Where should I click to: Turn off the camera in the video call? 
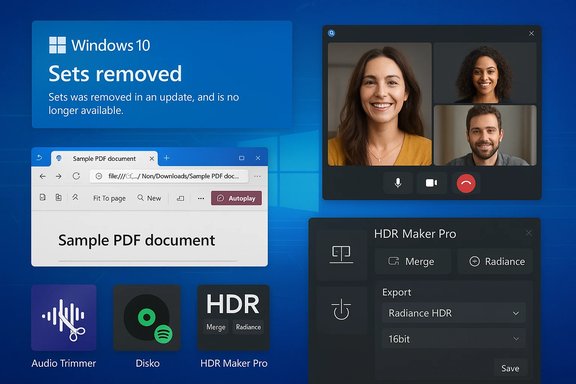[x=431, y=183]
